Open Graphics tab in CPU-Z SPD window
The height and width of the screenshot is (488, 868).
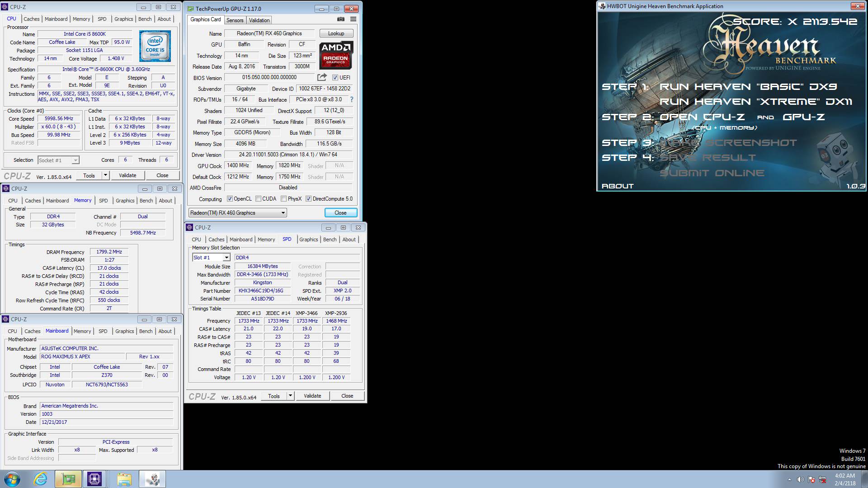pyautogui.click(x=309, y=239)
